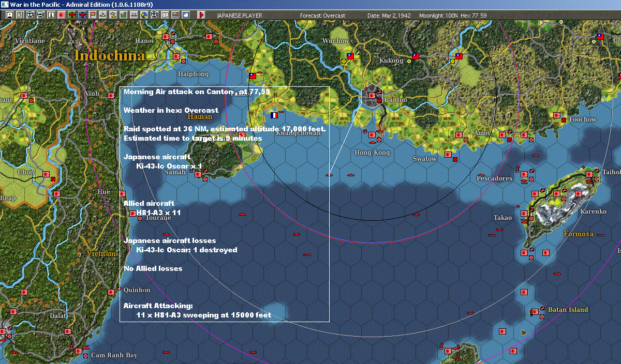This screenshot has height=364, width=621.
Task: Click the Japanese base marker at Haiphong
Action: tap(176, 56)
